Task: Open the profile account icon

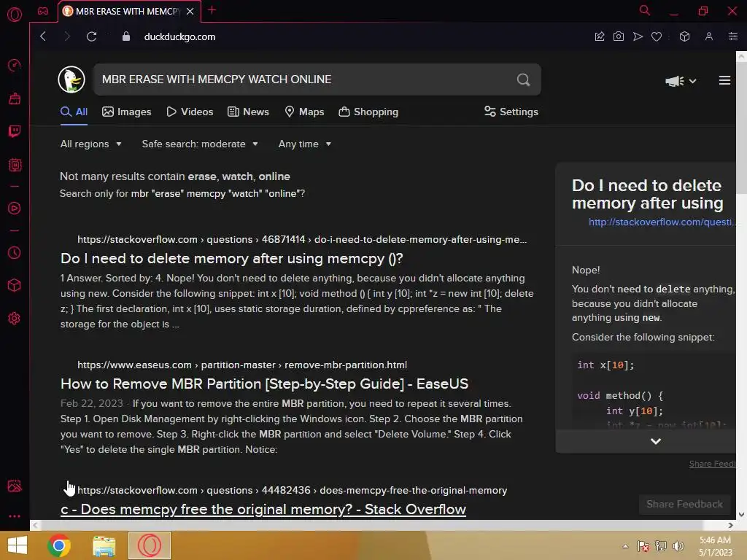Action: 709,36
